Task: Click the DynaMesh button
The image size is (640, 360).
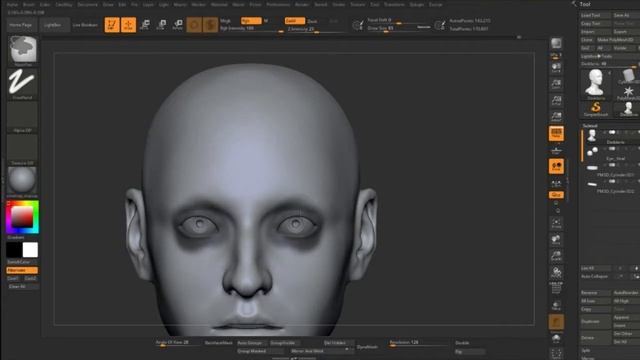Action: pos(367,347)
